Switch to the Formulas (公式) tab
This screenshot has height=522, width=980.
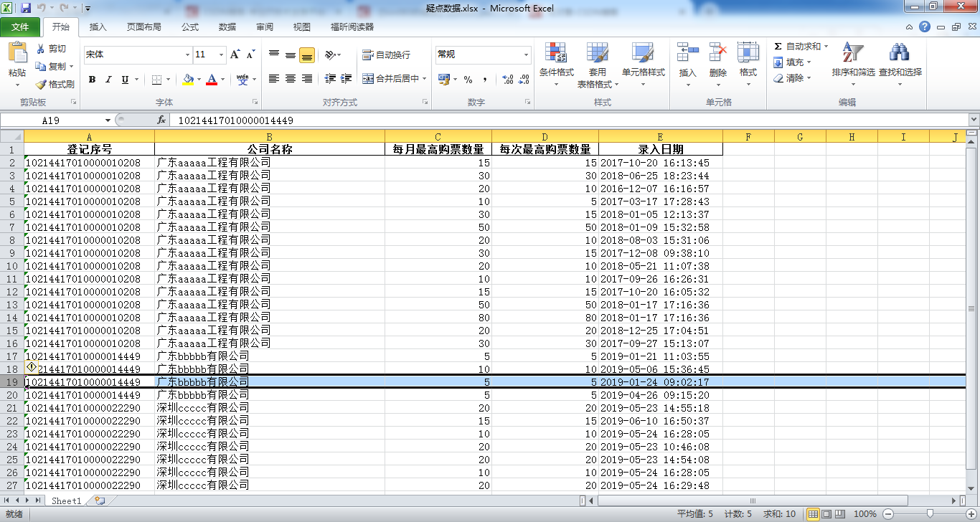coord(190,27)
